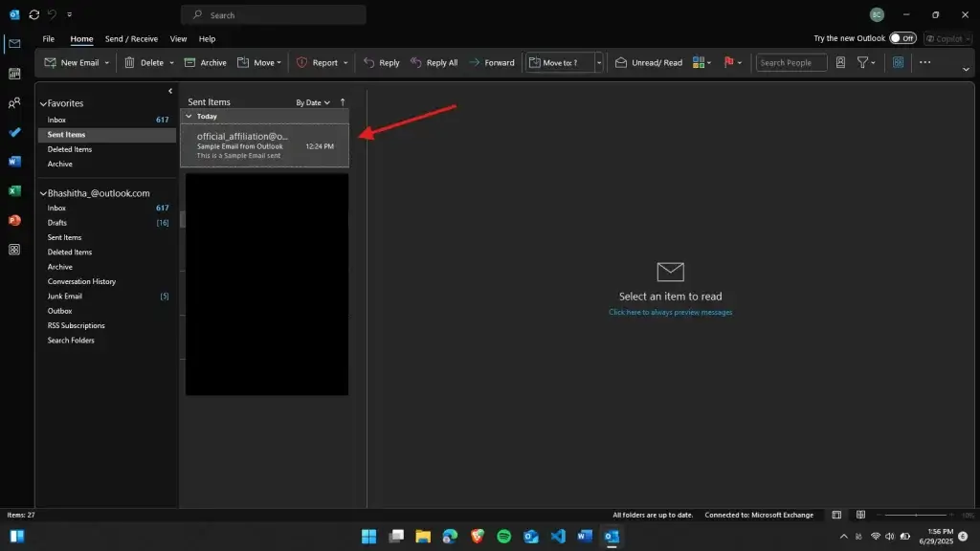
Task: Click the Search box in the title bar
Action: point(273,15)
